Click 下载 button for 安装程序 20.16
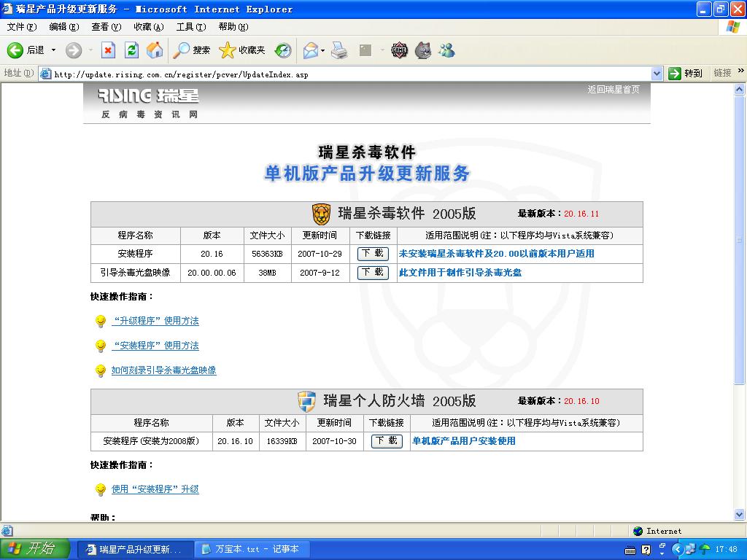 pyautogui.click(x=373, y=254)
